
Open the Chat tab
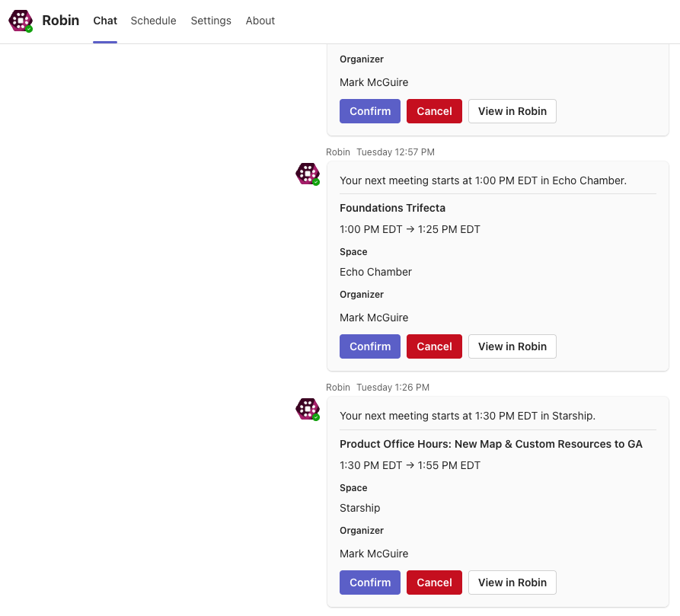point(105,21)
